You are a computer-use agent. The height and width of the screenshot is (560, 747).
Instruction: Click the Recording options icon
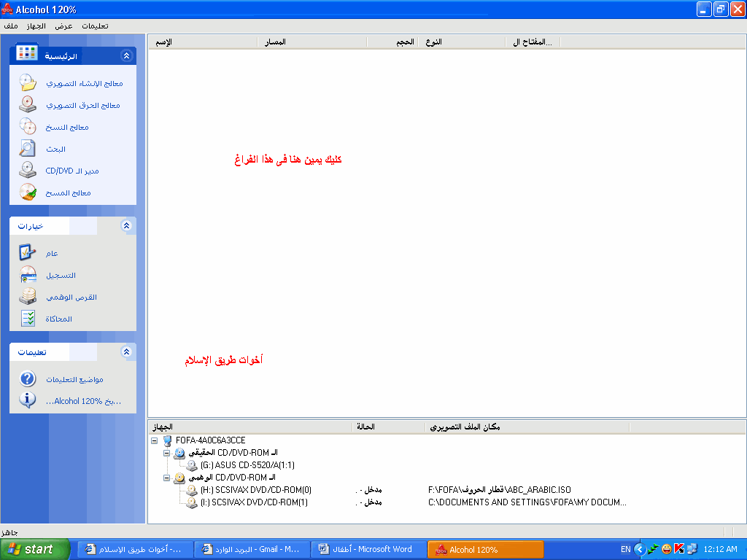pos(28,275)
